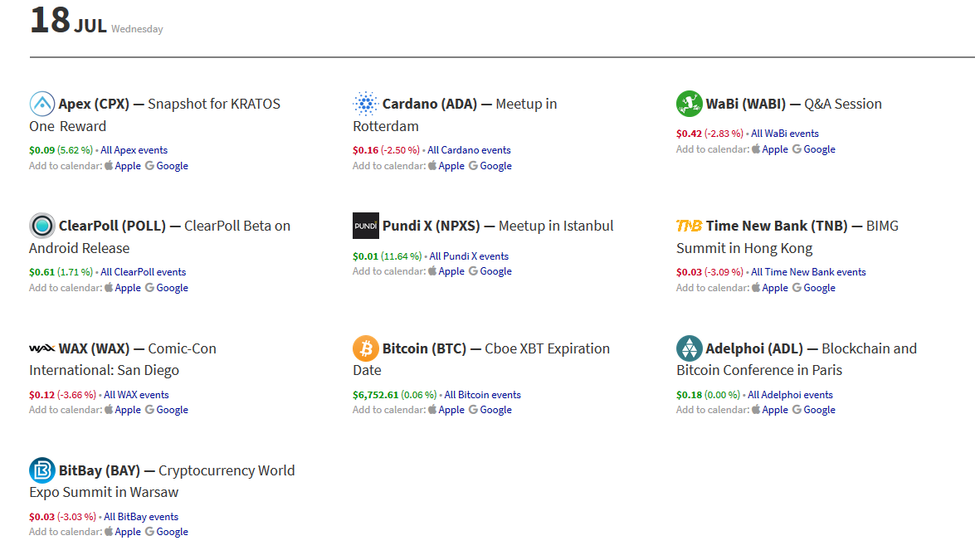Add BitBay Warsaw summit to Apple calendar
Image resolution: width=975 pixels, height=560 pixels.
click(123, 532)
